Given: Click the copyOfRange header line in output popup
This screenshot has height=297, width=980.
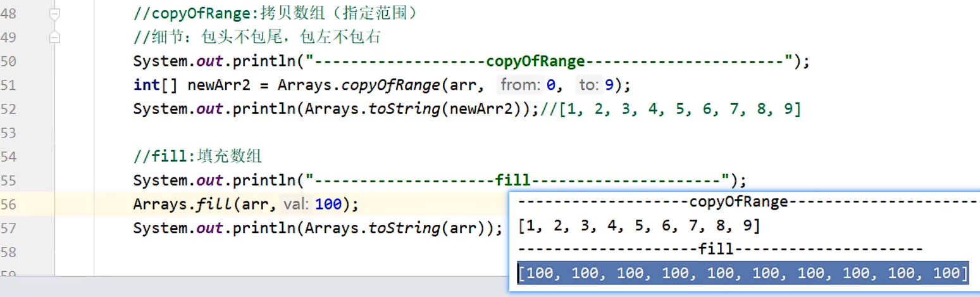Looking at the screenshot, I should tap(748, 202).
